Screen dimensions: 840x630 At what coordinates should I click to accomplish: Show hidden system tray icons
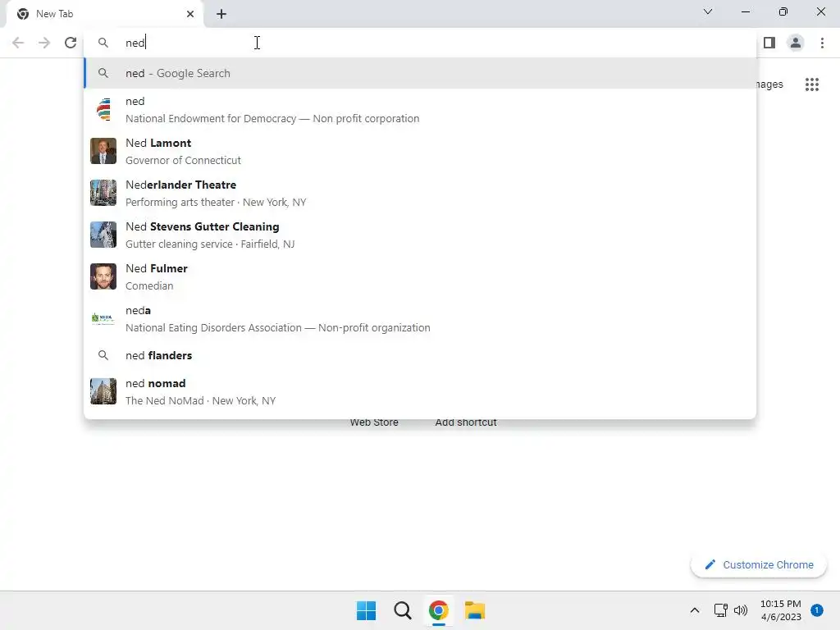click(x=694, y=610)
